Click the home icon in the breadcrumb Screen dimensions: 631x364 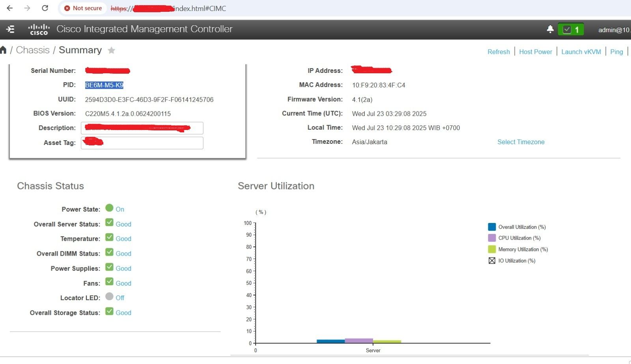tap(4, 50)
